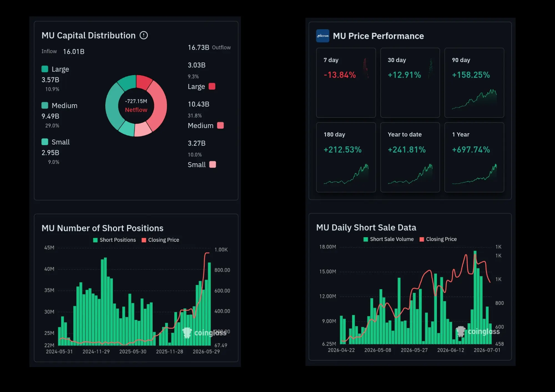The image size is (555, 392).
Task: Click the MU Number of Short Positions title
Action: tap(102, 228)
